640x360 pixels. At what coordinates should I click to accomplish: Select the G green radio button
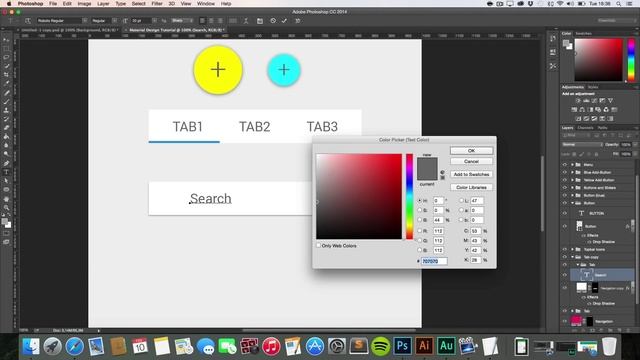(x=420, y=240)
